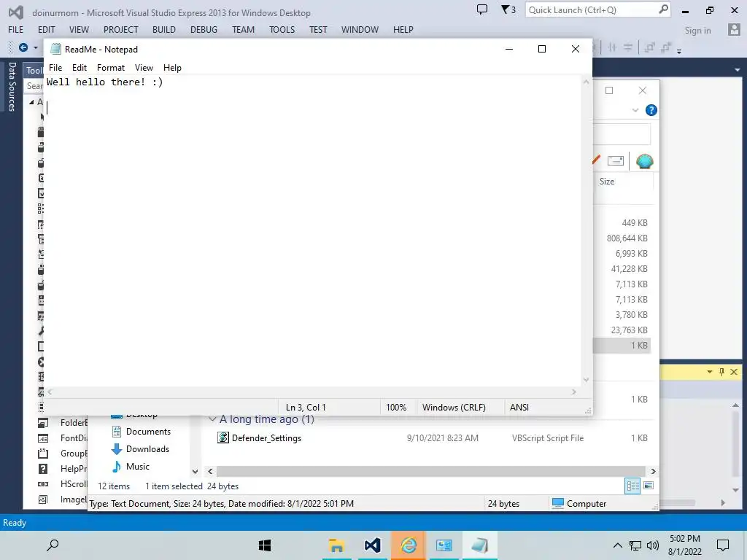This screenshot has width=747, height=560.
Task: Open the Notepad Help menu
Action: coord(172,68)
